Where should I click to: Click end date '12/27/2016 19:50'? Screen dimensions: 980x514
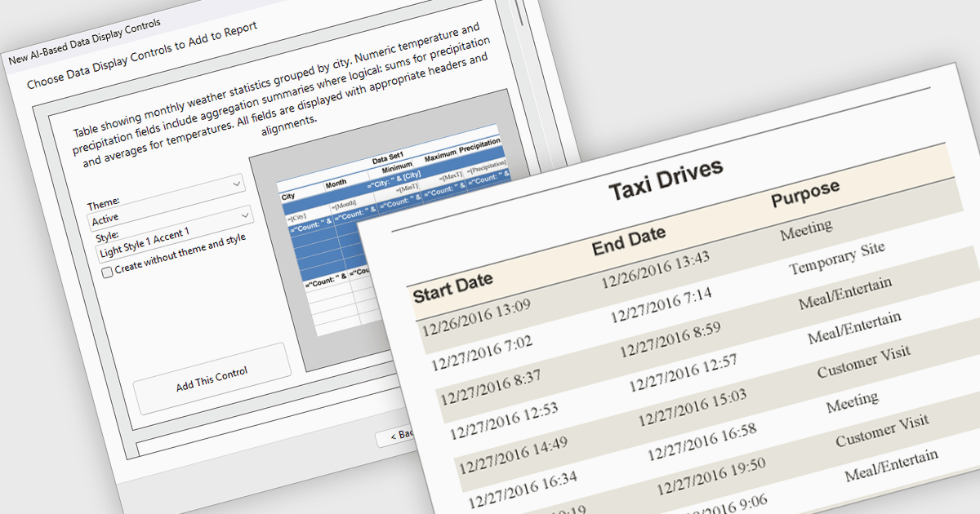pos(710,476)
